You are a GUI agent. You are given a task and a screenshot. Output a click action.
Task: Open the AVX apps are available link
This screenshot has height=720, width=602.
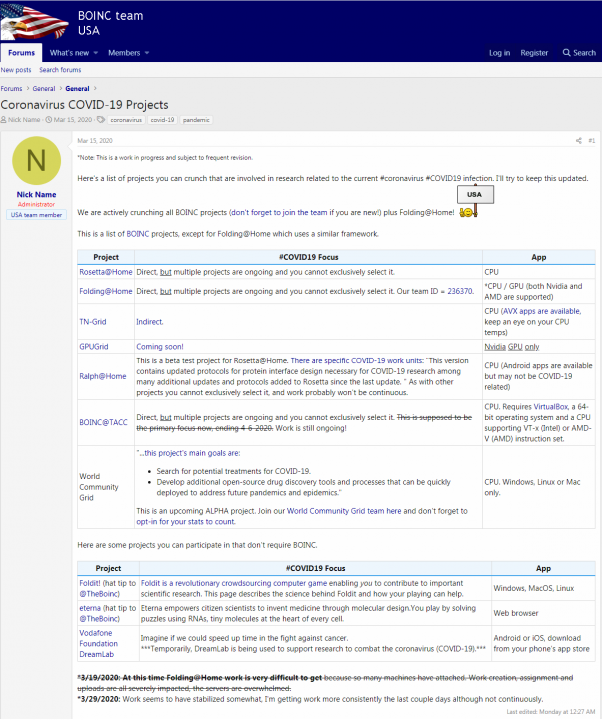542,311
